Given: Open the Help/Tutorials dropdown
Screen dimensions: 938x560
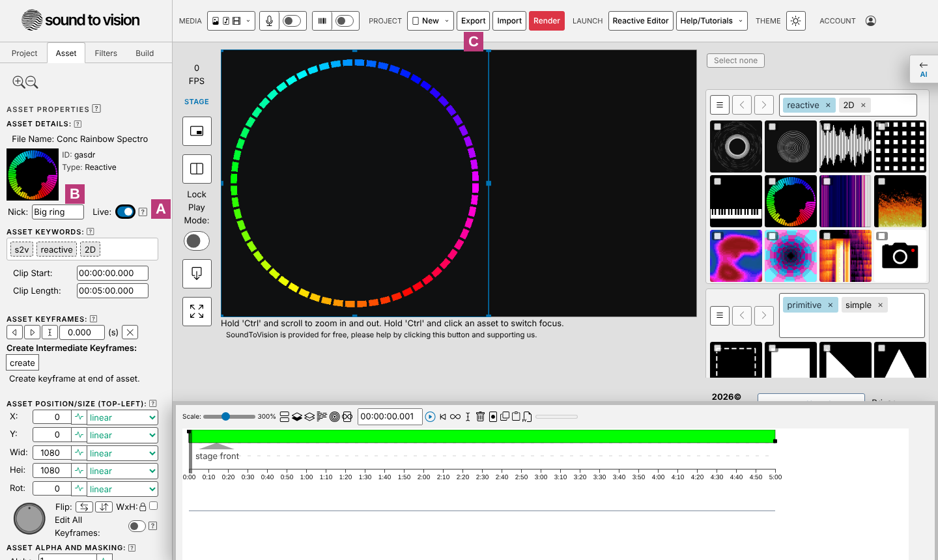Looking at the screenshot, I should (711, 21).
